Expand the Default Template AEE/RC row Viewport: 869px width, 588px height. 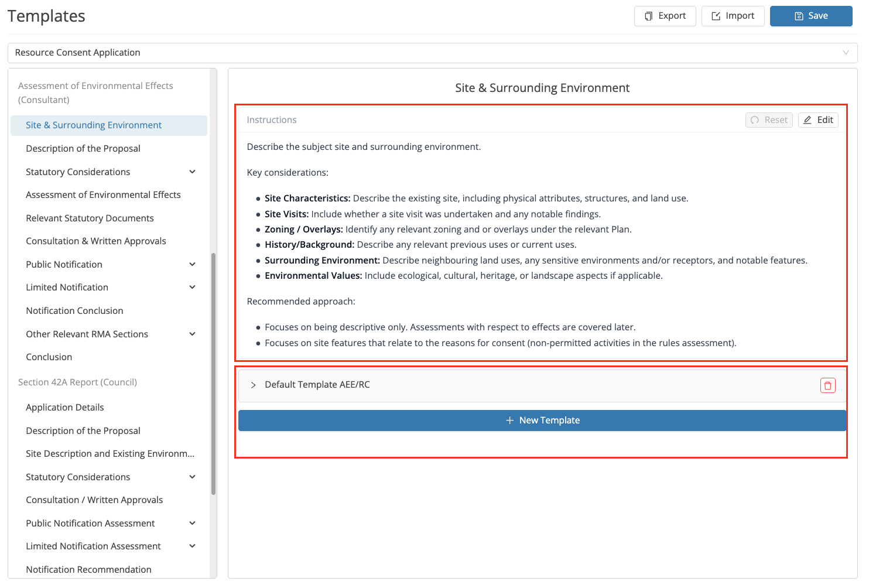coord(254,385)
